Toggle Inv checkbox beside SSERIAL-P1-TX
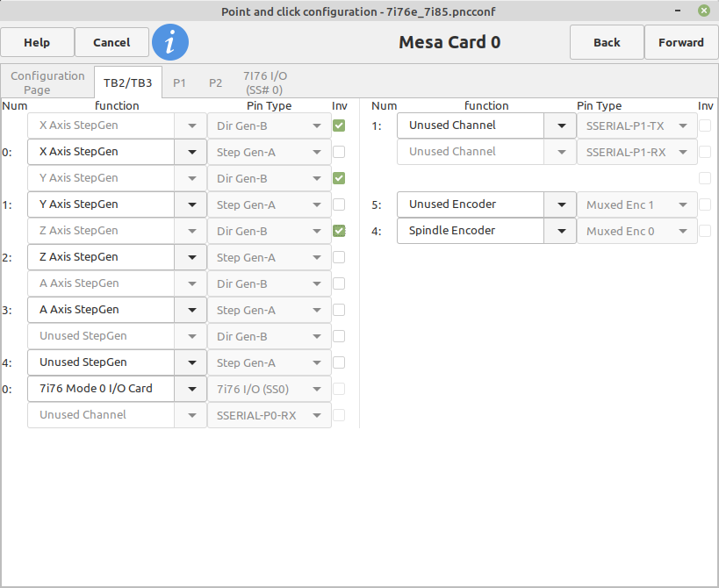The width and height of the screenshot is (719, 588). tap(705, 125)
